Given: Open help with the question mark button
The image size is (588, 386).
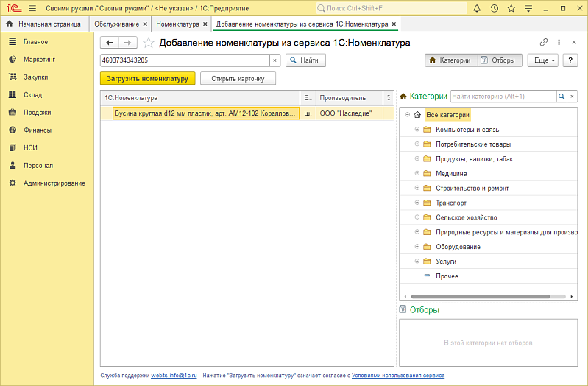Looking at the screenshot, I should (569, 60).
